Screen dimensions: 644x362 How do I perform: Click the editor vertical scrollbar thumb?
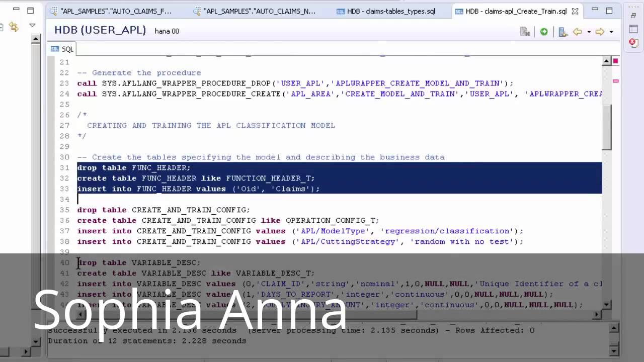tap(606, 127)
